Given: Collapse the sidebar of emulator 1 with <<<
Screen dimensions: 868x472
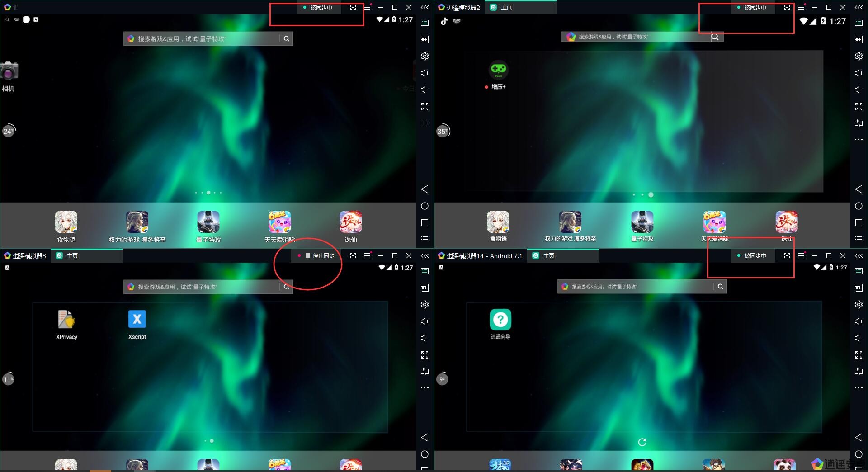Looking at the screenshot, I should tap(425, 8).
